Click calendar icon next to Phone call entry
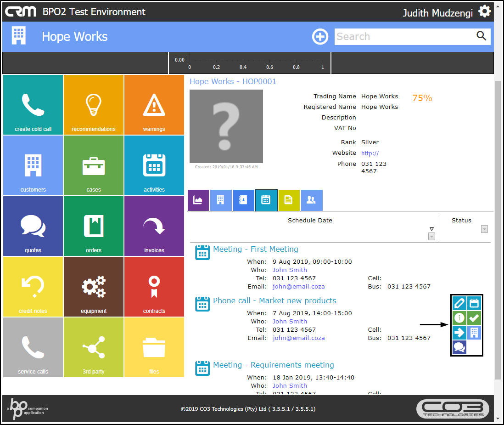 [x=202, y=304]
